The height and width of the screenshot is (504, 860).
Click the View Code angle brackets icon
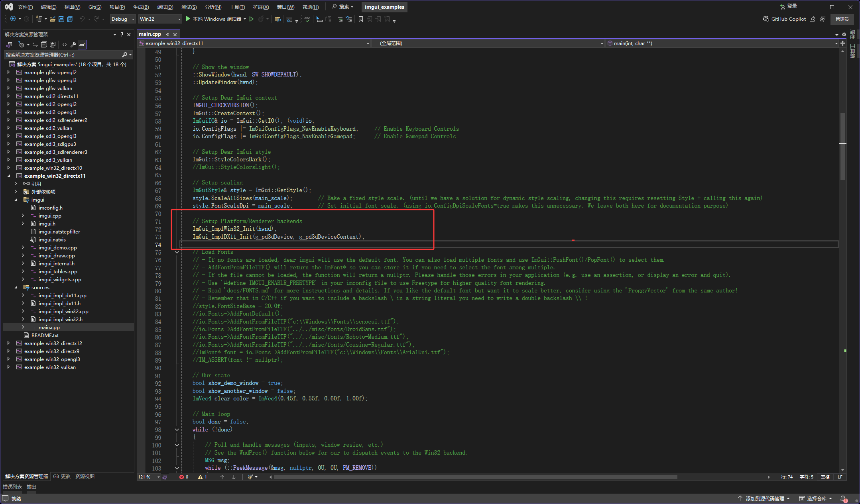(65, 45)
